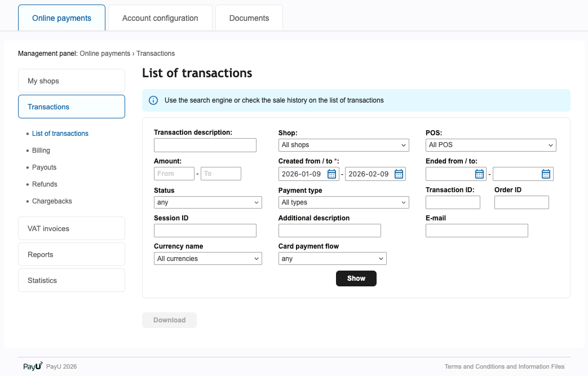
Task: Focus the Transaction description input field
Action: (205, 145)
